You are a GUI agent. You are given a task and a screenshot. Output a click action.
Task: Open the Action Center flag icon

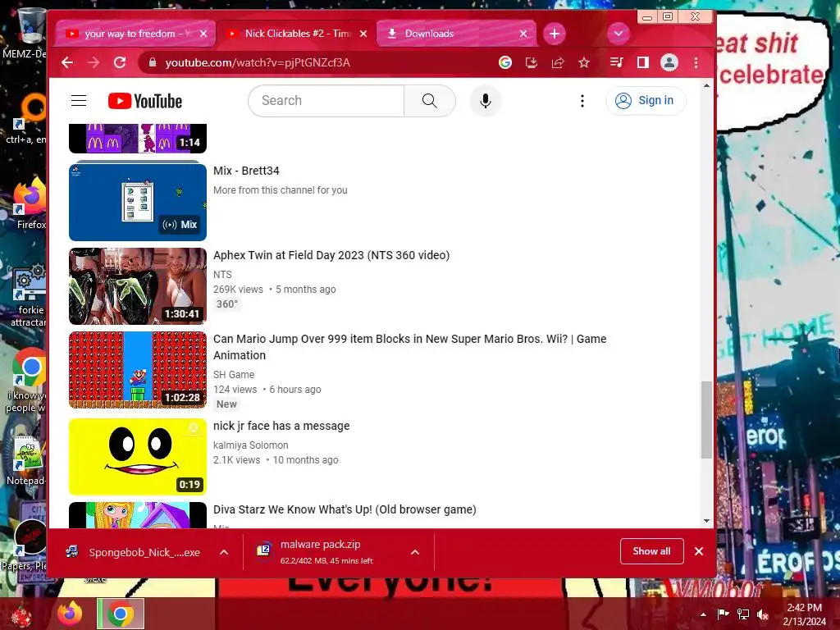click(723, 614)
